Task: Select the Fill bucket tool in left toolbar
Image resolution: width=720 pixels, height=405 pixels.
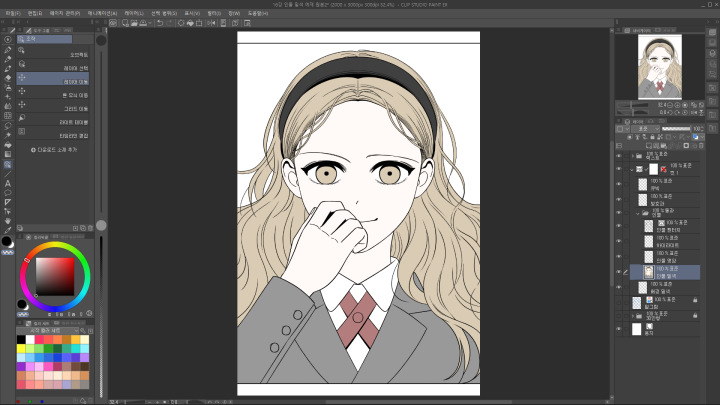Action: [x=8, y=145]
